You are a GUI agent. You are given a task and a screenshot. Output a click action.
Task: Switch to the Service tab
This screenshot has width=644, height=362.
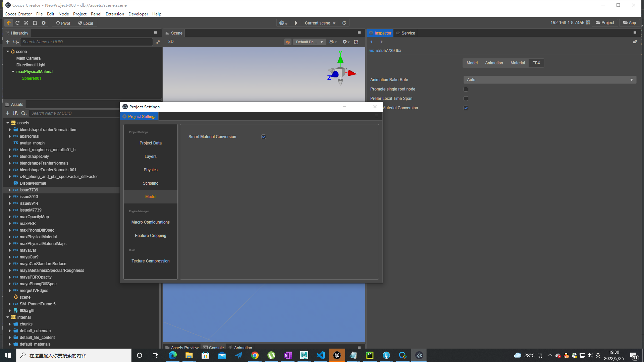pos(405,33)
